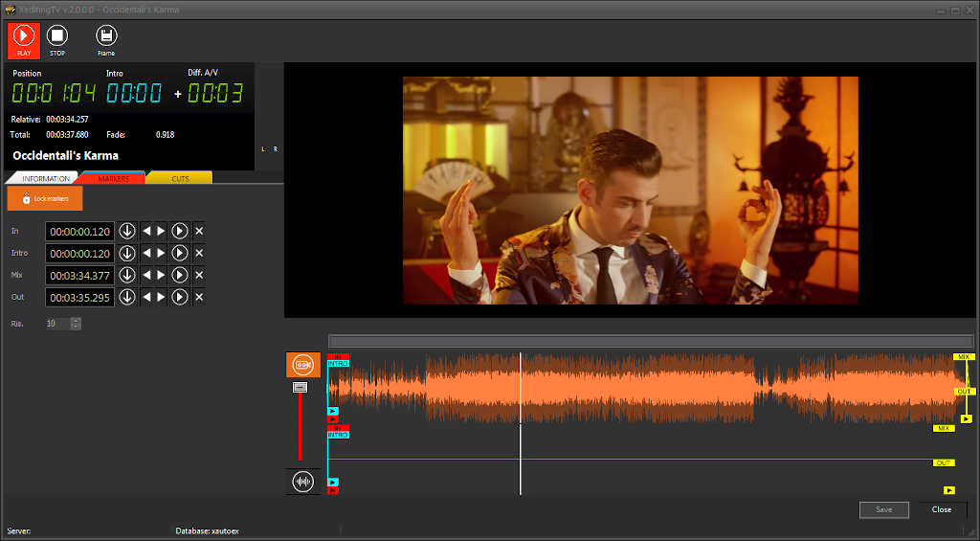Click the cyan INTRO marker on audio track

pyautogui.click(x=338, y=435)
